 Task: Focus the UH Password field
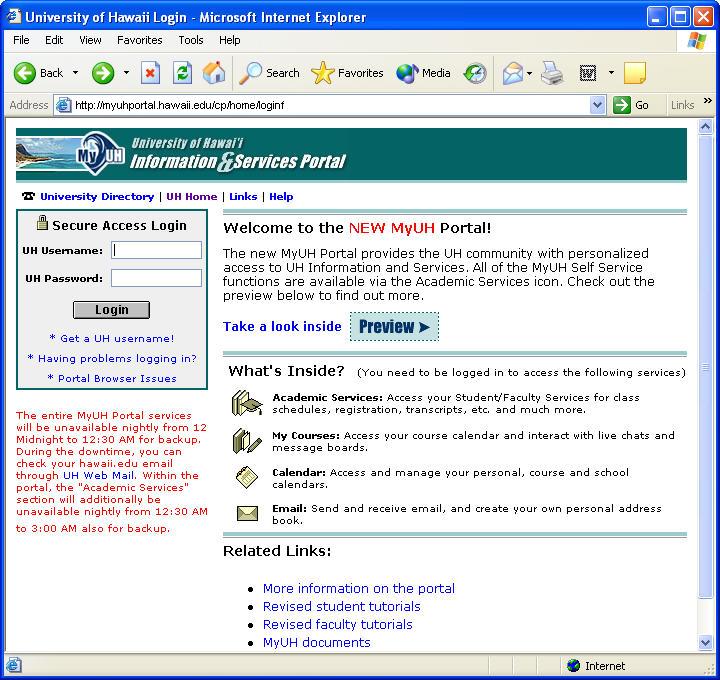156,278
